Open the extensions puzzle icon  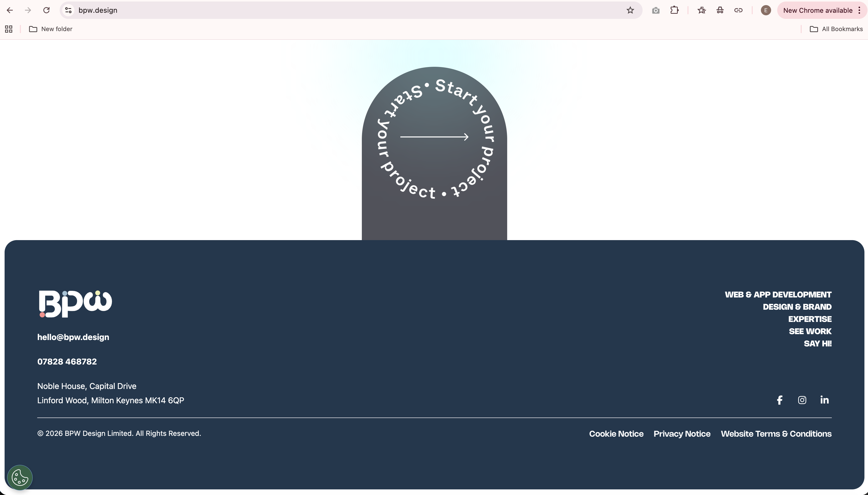tap(674, 10)
